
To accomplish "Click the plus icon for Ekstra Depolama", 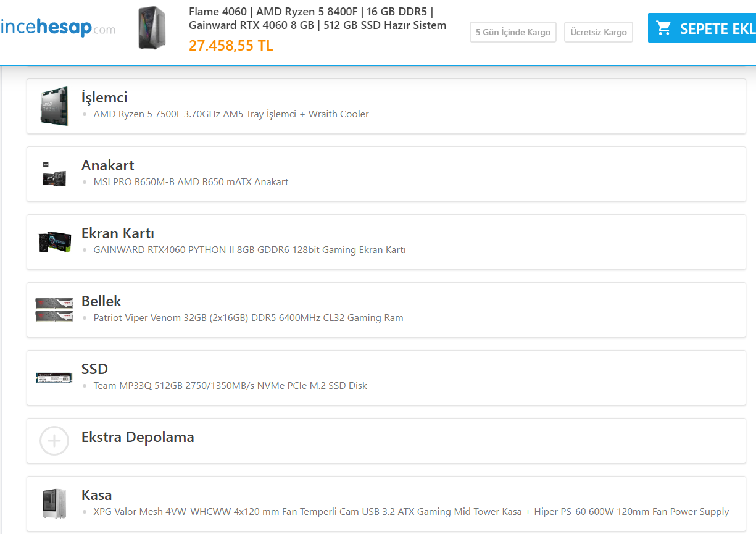I will 54,441.
